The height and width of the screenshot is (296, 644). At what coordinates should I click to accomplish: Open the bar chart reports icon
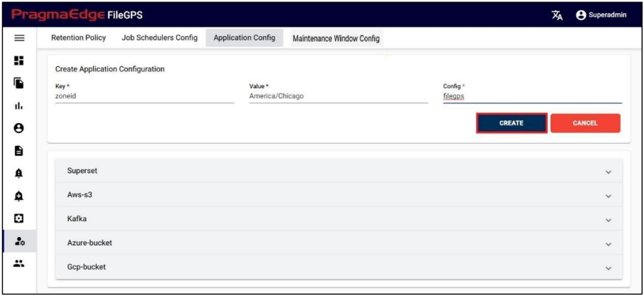[x=19, y=105]
